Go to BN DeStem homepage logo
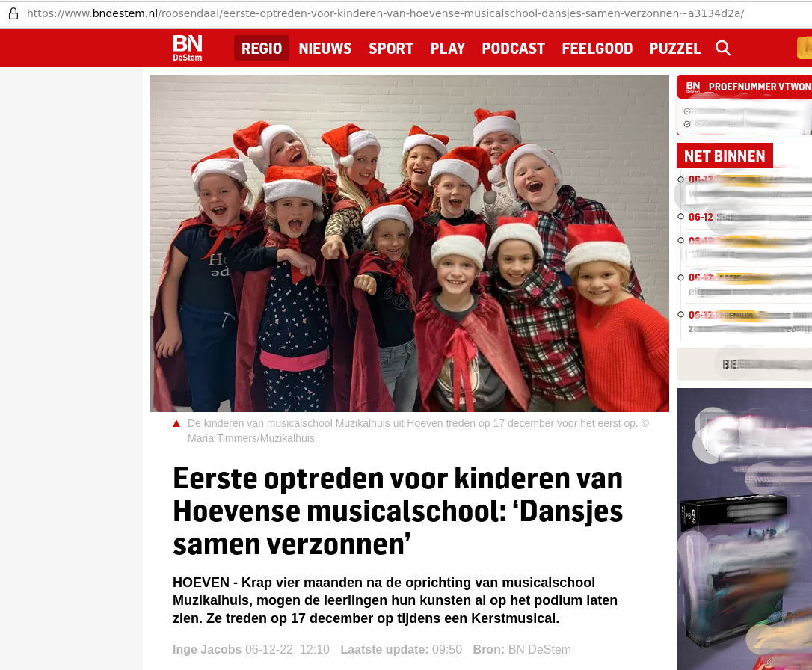 point(188,48)
